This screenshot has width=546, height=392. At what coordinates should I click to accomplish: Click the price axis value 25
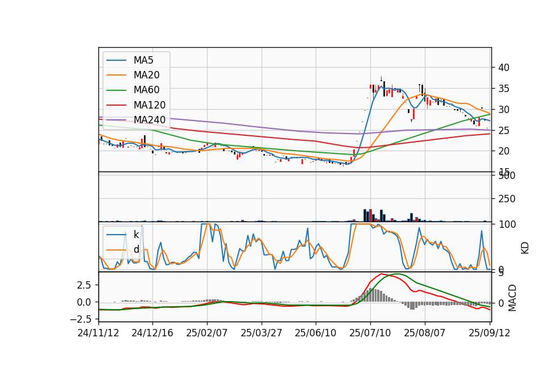504,131
